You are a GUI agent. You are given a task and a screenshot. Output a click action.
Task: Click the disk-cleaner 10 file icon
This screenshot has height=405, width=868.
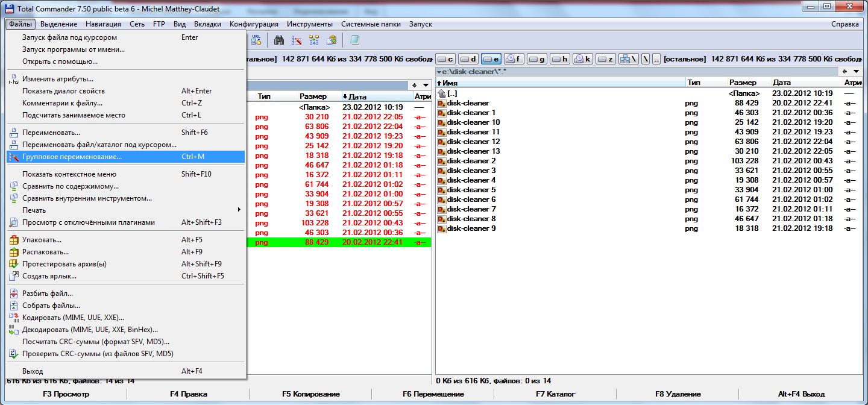[x=441, y=122]
